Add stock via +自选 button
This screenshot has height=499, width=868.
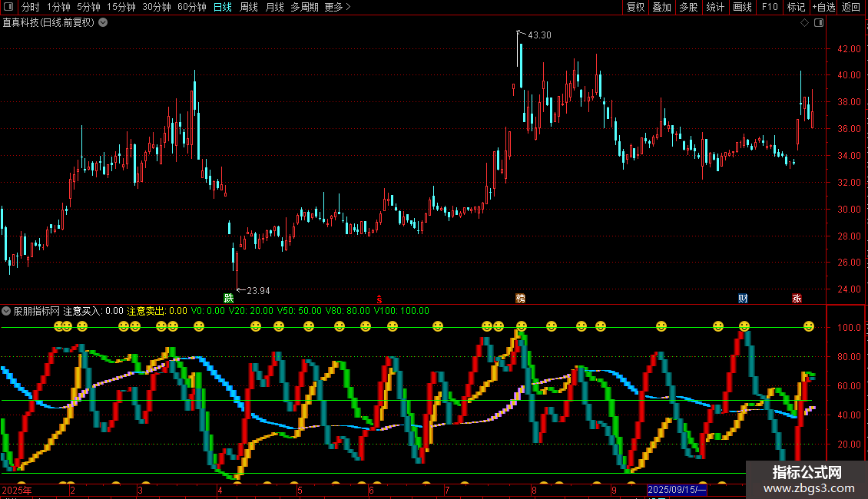(823, 7)
